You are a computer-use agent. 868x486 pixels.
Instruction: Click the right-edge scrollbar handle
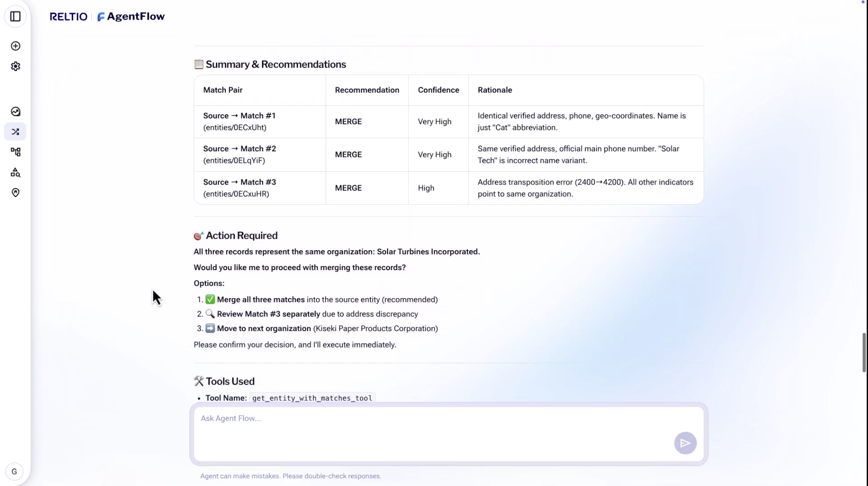point(864,353)
